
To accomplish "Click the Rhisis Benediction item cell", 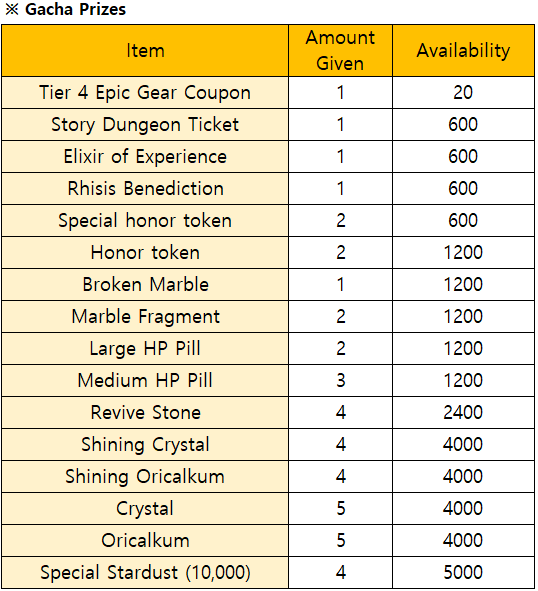I will pyautogui.click(x=145, y=189).
